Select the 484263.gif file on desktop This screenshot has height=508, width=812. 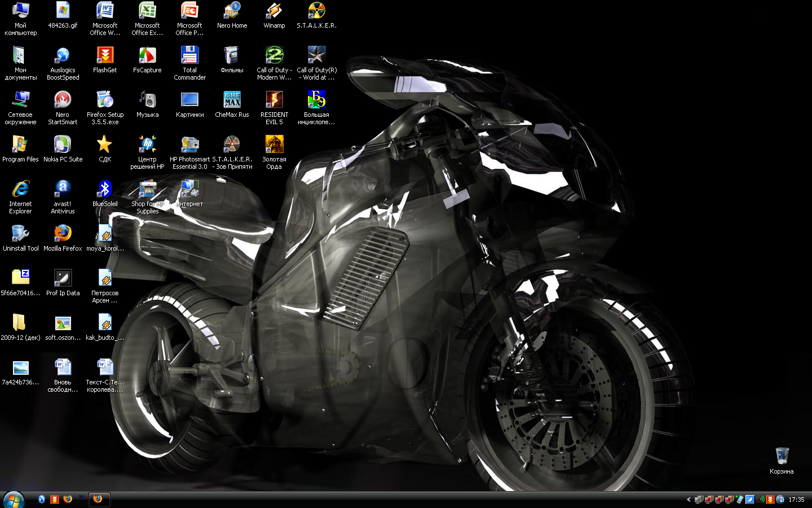(63, 11)
